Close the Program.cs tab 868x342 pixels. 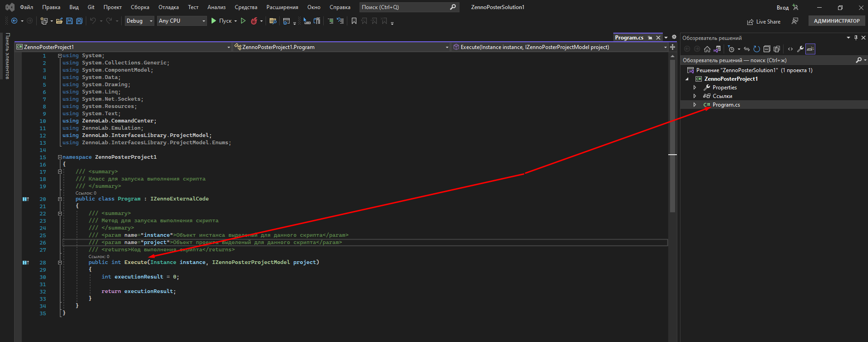click(658, 38)
